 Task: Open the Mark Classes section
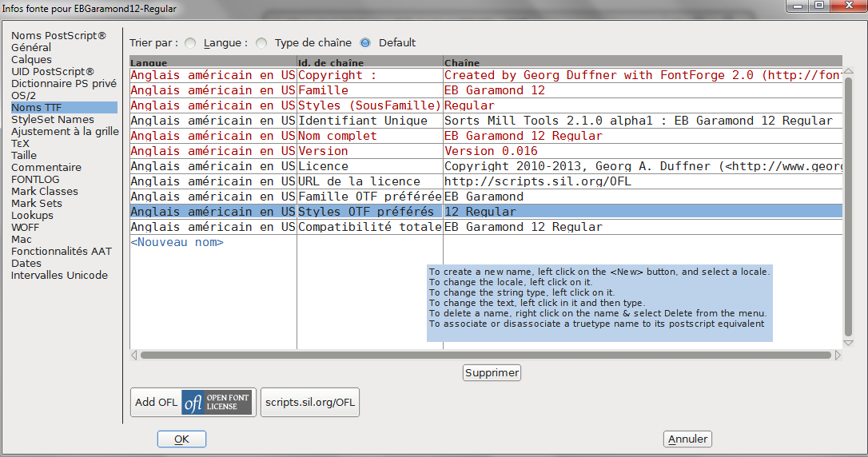[x=45, y=192]
